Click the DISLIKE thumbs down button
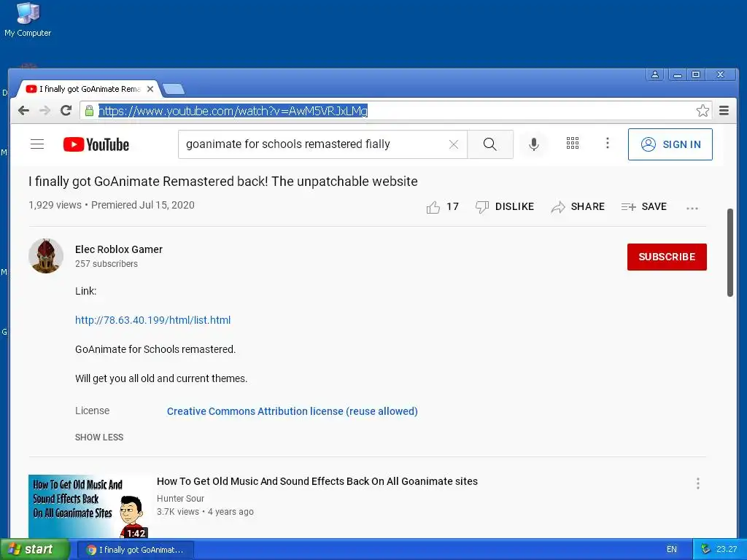Image resolution: width=747 pixels, height=560 pixels. coord(505,206)
